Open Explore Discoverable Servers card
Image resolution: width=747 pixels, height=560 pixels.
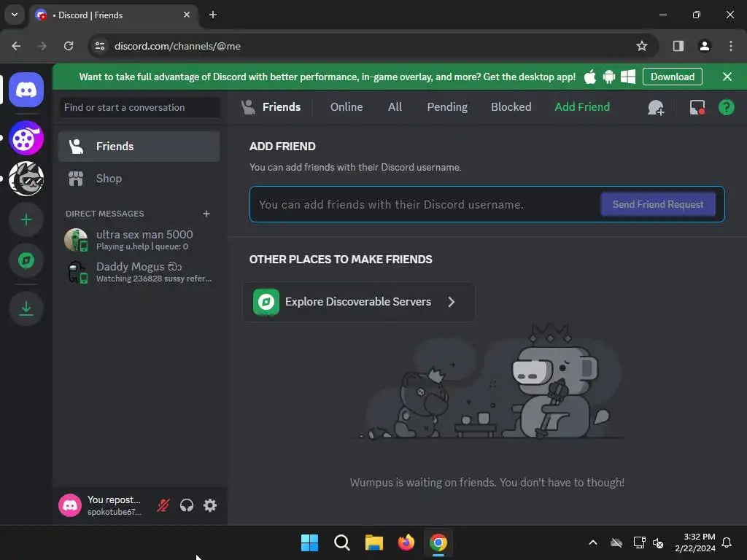359,302
